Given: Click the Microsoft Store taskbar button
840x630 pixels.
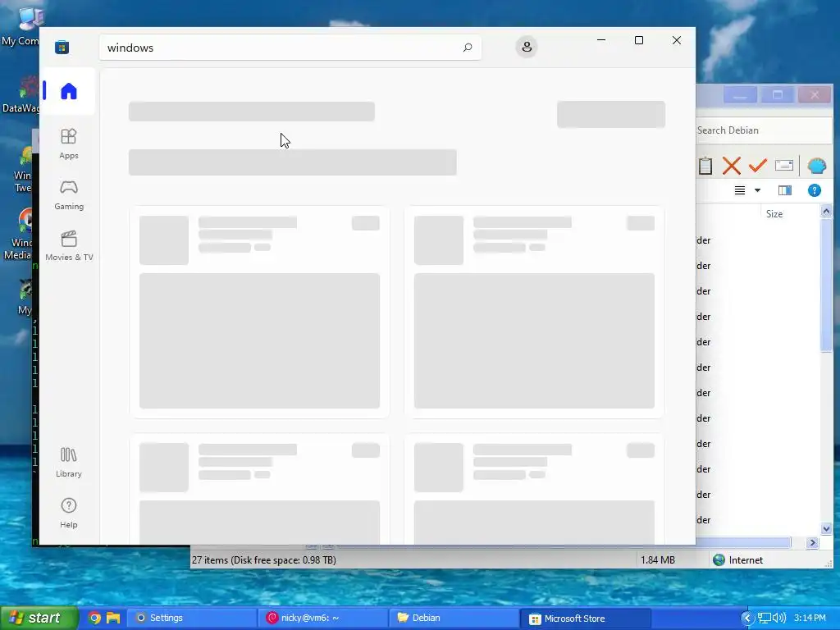Looking at the screenshot, I should (585, 619).
